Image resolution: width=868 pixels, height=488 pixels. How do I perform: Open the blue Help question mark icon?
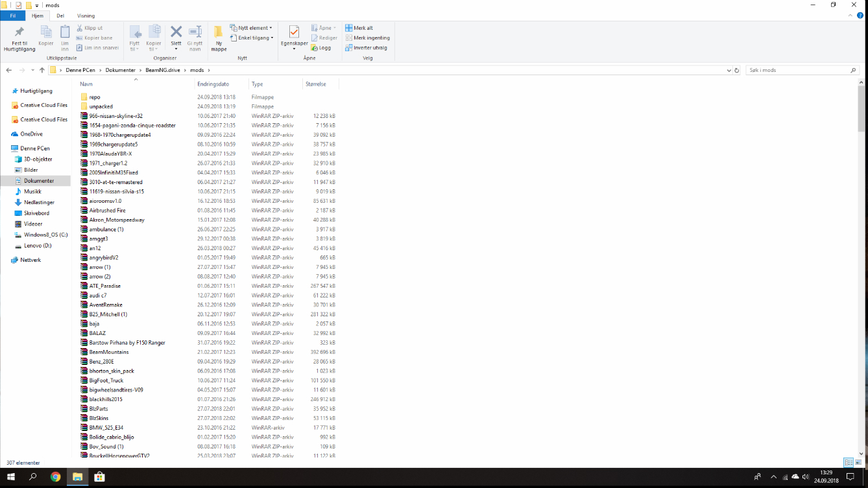point(861,16)
